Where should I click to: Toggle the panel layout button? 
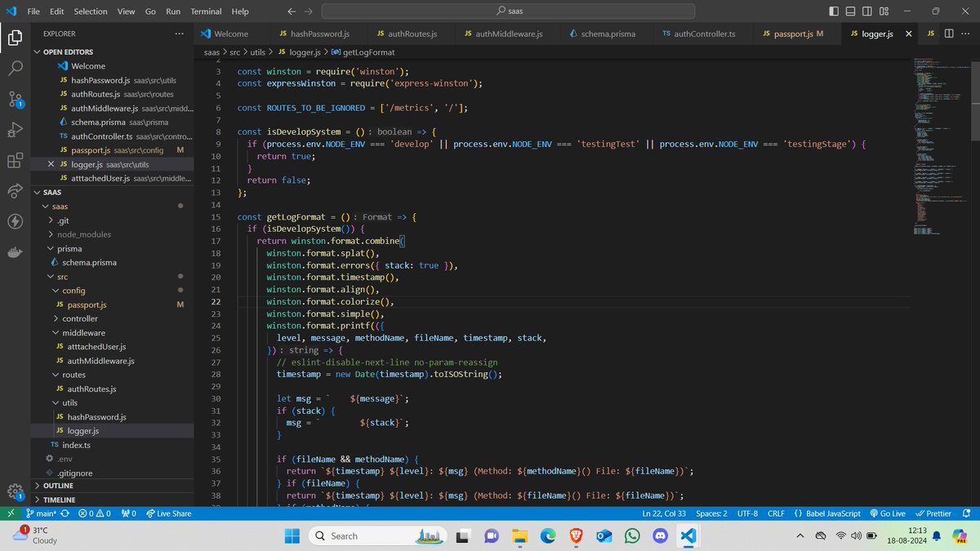850,11
